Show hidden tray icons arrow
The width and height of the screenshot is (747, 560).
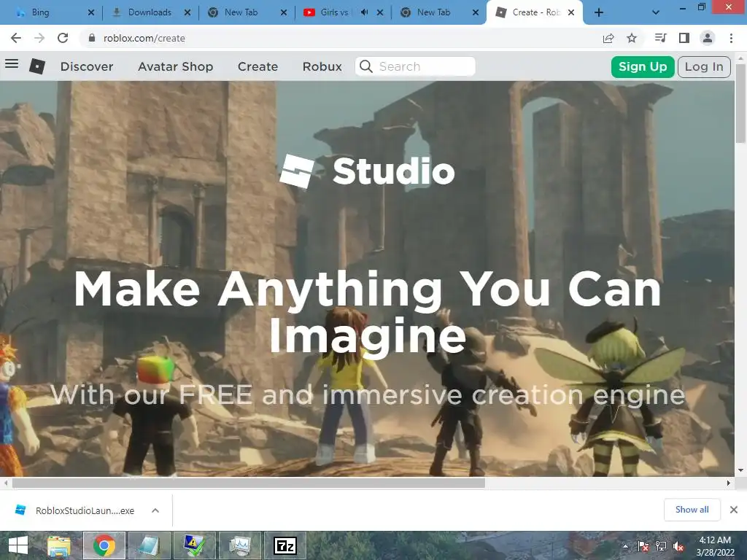pyautogui.click(x=625, y=546)
